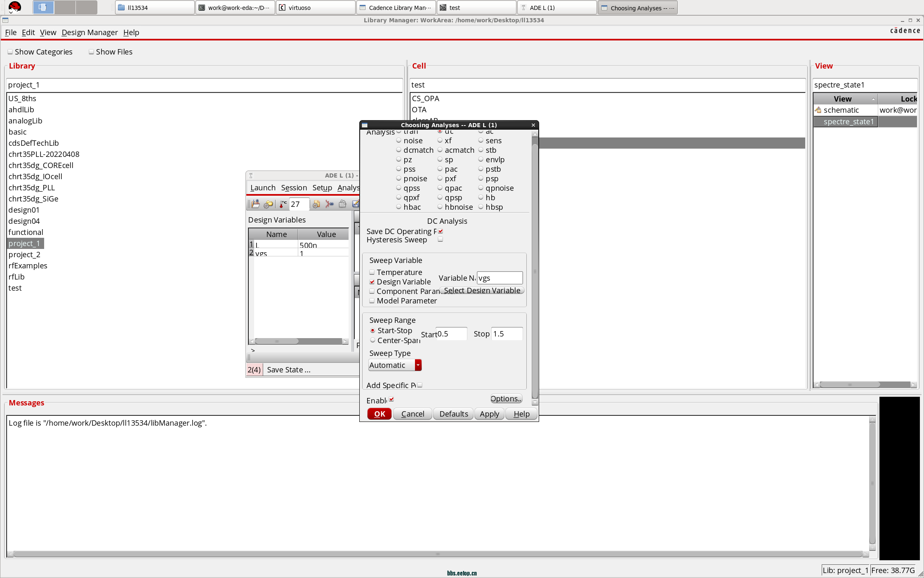This screenshot has height=578, width=924.
Task: Check the Temperature sweep variable box
Action: click(x=372, y=272)
